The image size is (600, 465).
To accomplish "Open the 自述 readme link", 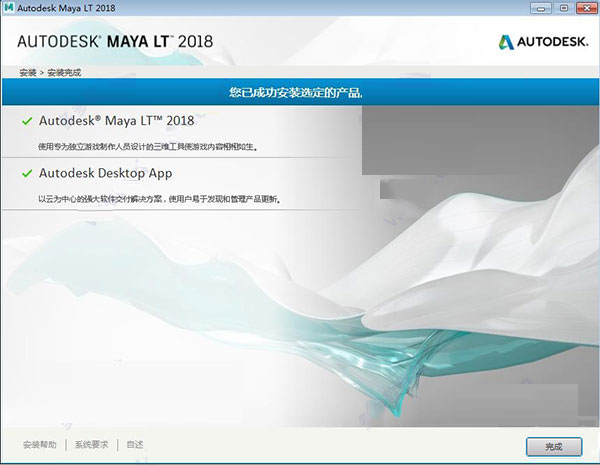I will click(x=135, y=445).
